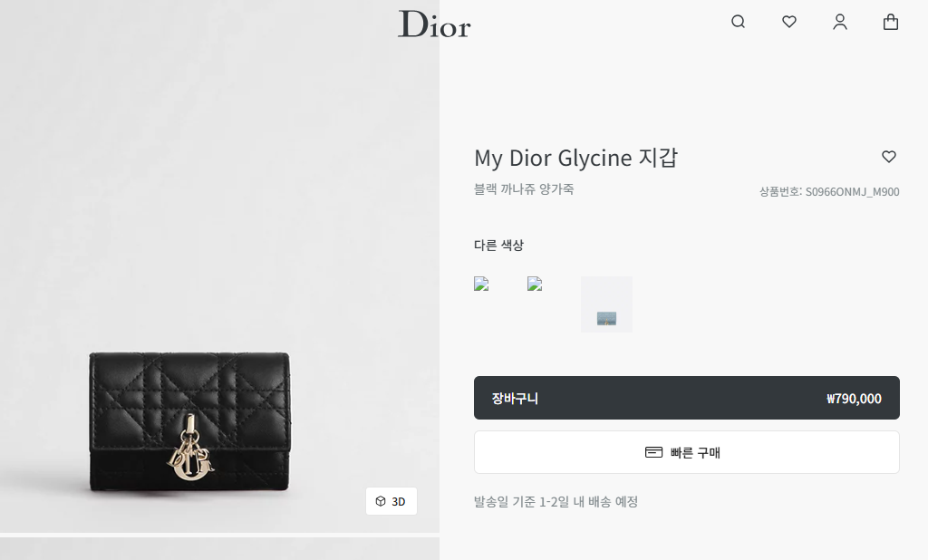928x560 pixels.
Task: Open the account profile icon
Action: pyautogui.click(x=840, y=22)
